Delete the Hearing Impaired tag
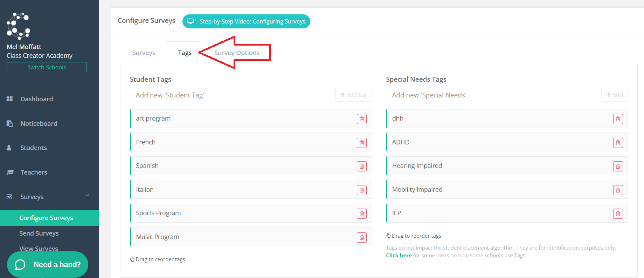This screenshot has height=278, width=644. [x=618, y=166]
